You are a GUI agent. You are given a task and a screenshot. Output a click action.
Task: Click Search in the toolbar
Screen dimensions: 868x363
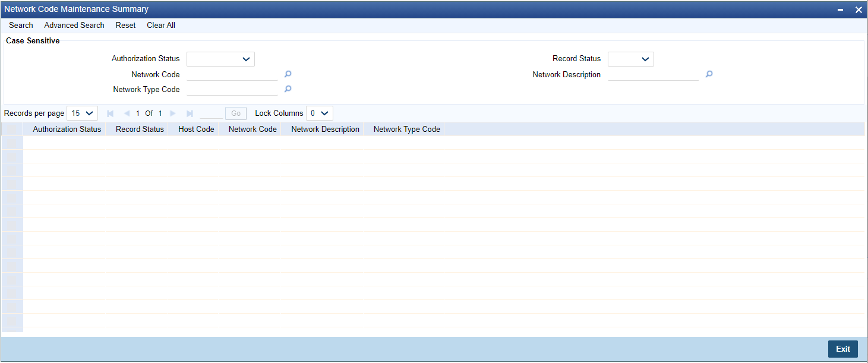click(21, 25)
